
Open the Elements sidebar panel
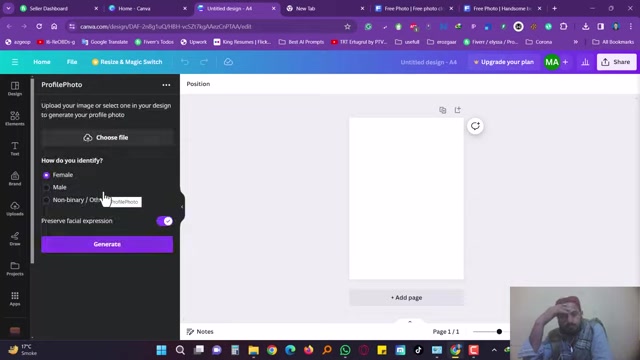pos(15,118)
